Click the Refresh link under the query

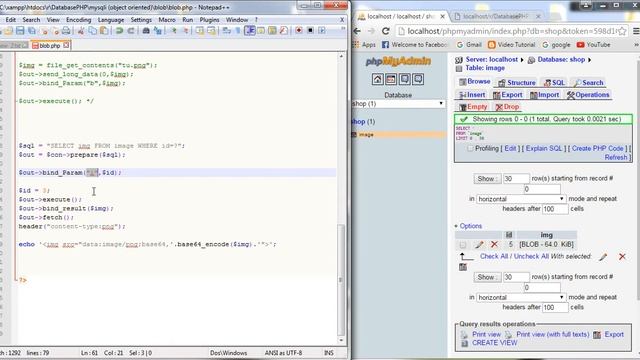[616, 158]
